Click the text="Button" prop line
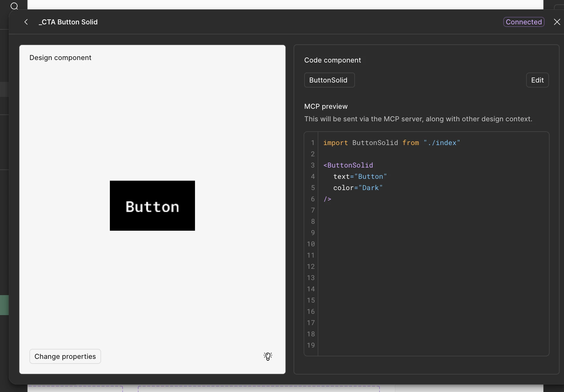Viewport: 564px width, 392px height. [360, 177]
